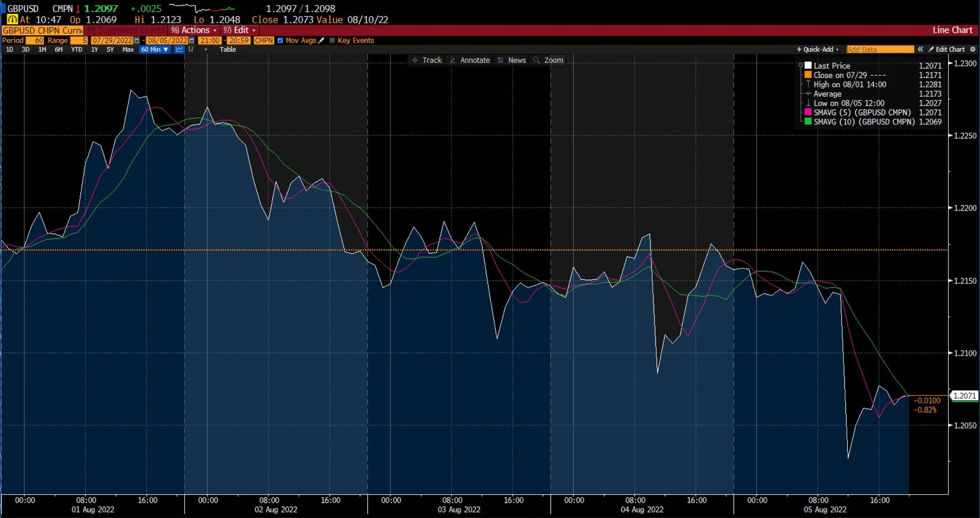Collapse the legend panel with the double chevrons
Screen dimensions: 980x518
[x=921, y=50]
